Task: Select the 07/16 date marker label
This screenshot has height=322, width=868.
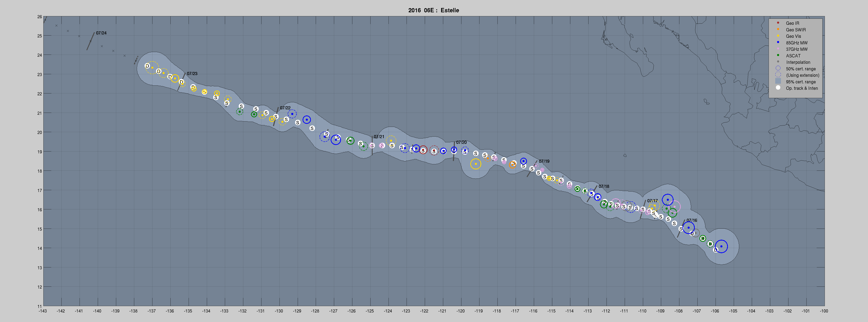Action: pos(692,221)
